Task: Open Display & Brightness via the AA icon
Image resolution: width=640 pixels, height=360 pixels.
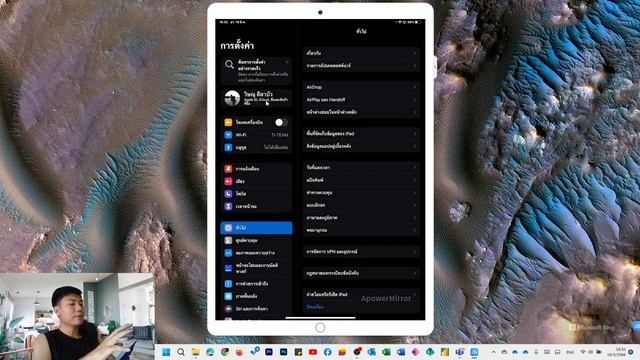Action: pyautogui.click(x=228, y=253)
